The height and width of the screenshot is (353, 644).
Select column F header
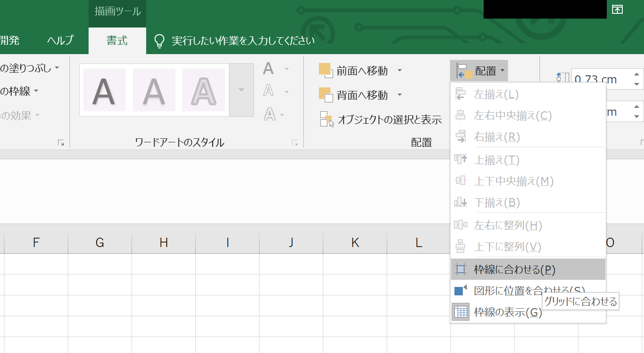(x=36, y=243)
